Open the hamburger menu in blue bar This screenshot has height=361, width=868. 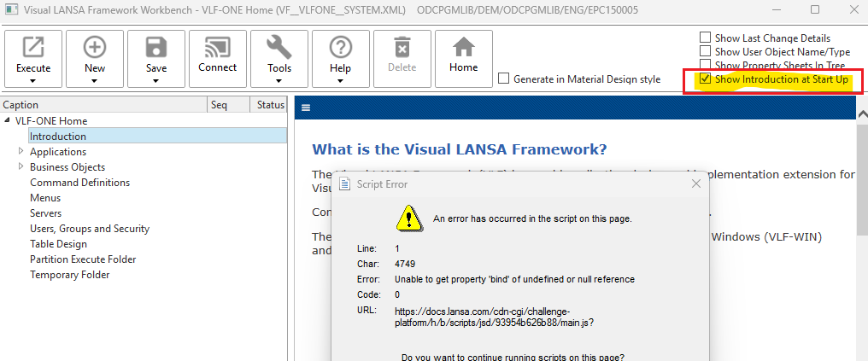click(x=306, y=108)
